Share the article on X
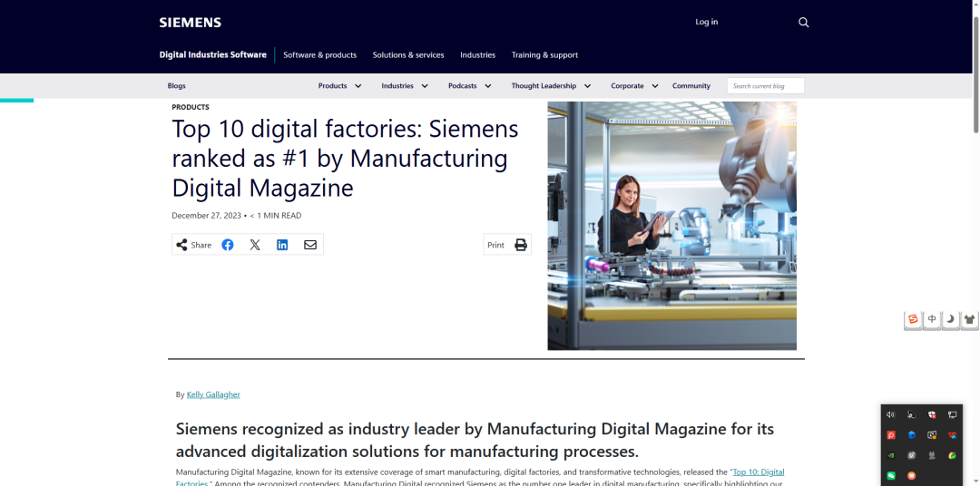 click(255, 245)
